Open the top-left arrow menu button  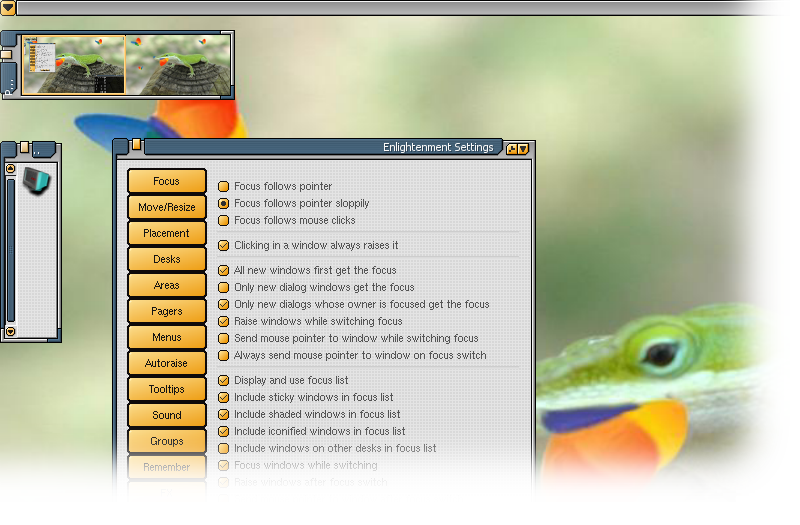tap(8, 7)
